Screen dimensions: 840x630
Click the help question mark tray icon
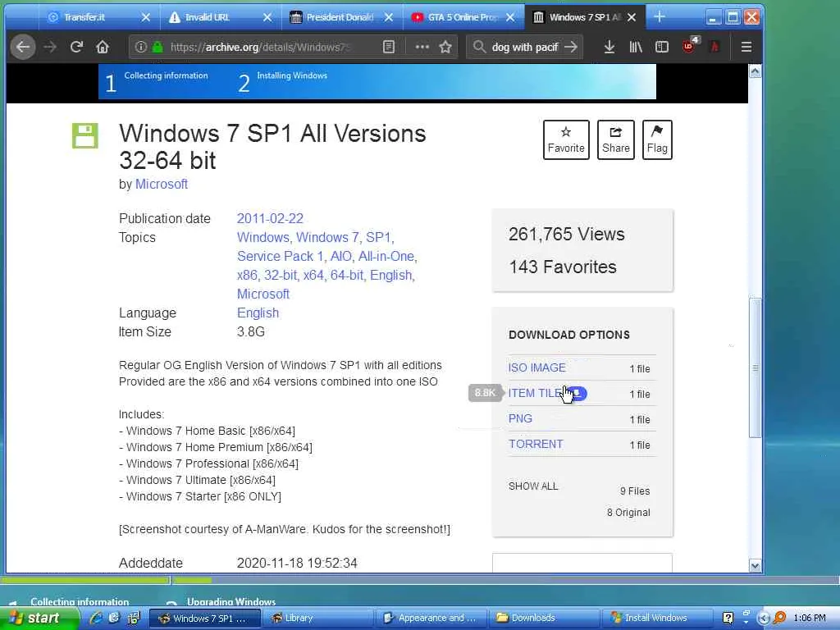pyautogui.click(x=728, y=618)
